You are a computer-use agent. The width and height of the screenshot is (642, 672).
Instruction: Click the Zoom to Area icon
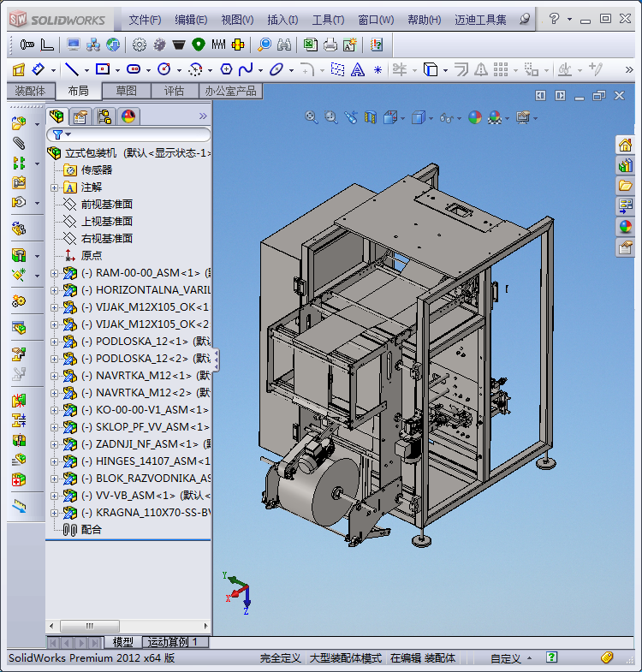(331, 117)
